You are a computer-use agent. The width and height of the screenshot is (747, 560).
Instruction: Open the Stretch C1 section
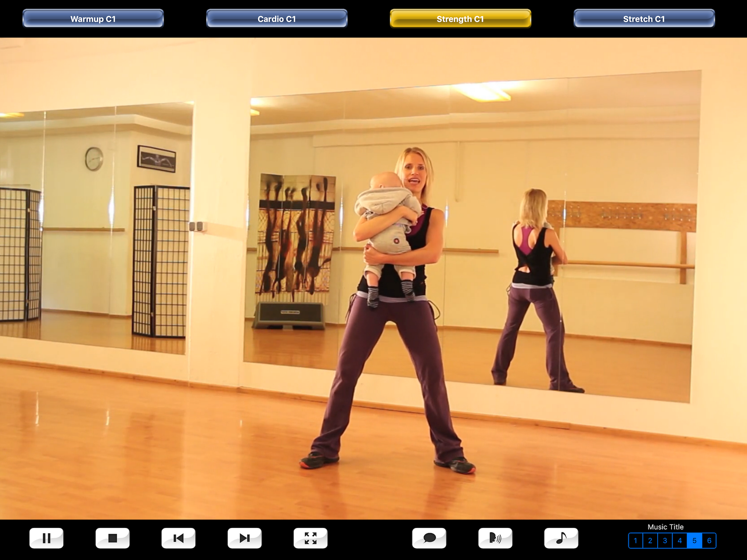[644, 19]
